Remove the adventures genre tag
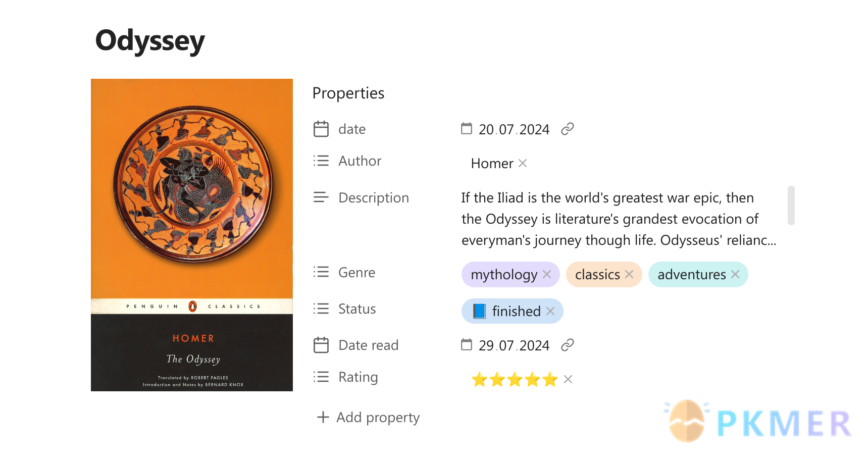 click(735, 274)
